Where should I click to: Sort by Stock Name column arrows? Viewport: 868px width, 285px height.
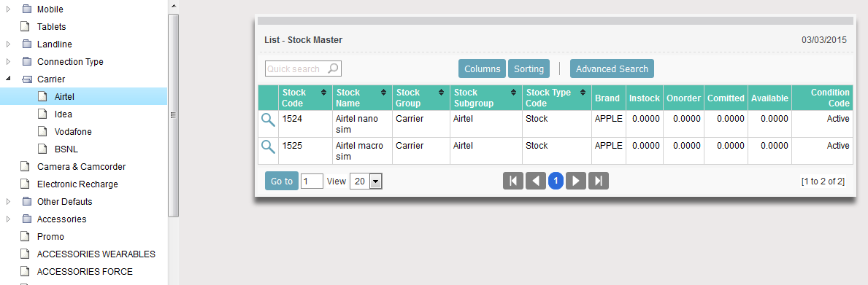383,93
